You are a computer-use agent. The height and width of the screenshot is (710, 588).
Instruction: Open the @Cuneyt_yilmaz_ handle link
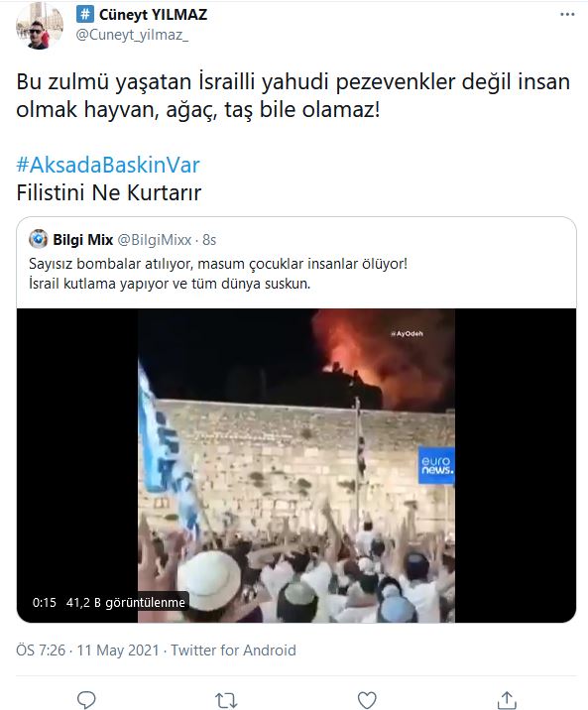pyautogui.click(x=132, y=35)
